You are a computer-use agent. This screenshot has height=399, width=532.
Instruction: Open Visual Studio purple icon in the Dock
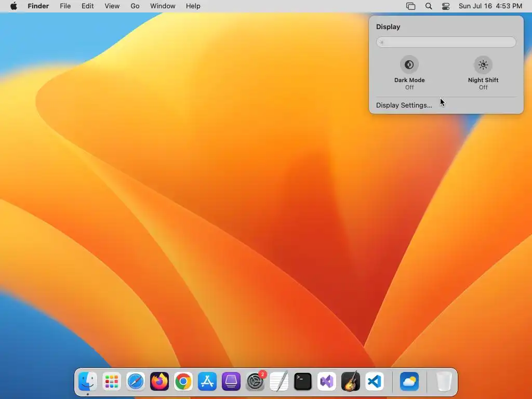tap(327, 381)
